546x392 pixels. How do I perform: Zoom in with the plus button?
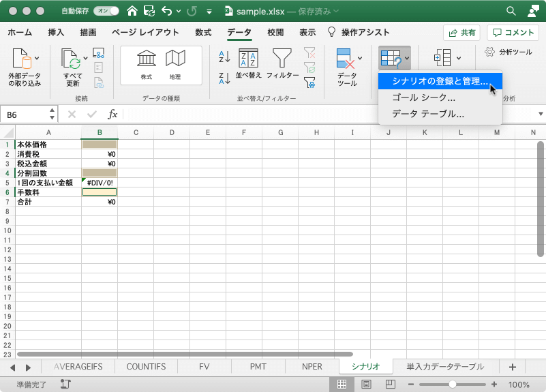(x=494, y=385)
